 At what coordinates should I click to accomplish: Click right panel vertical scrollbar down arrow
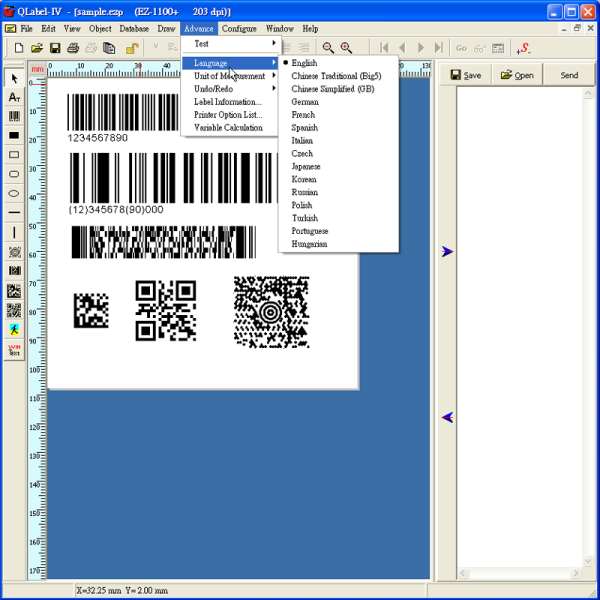pos(588,561)
